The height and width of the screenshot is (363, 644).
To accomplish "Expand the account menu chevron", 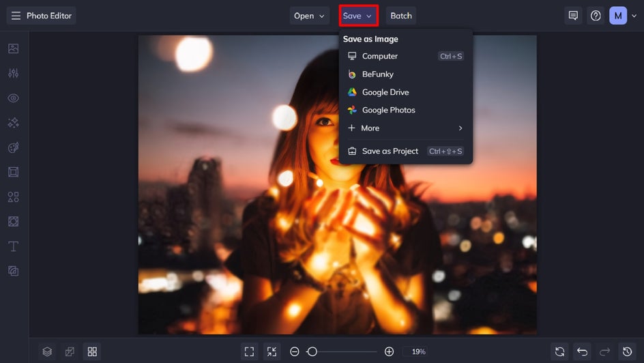I will click(x=634, y=16).
